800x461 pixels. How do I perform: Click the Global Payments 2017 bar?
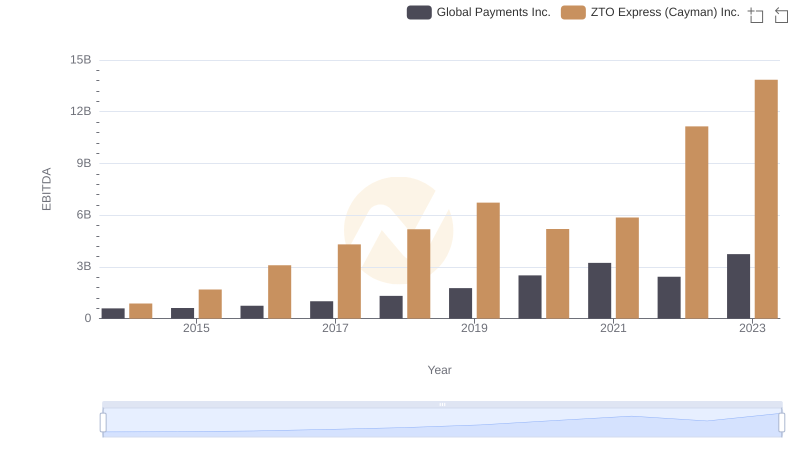321,310
